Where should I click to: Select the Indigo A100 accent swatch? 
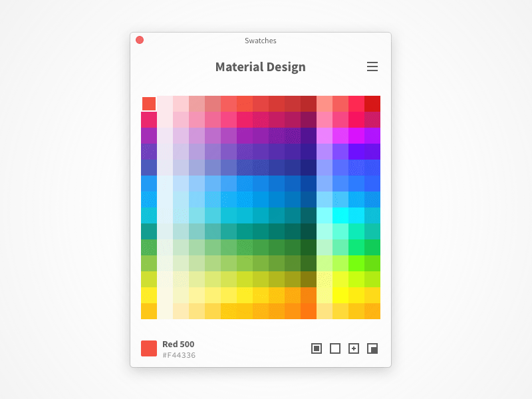tap(325, 168)
